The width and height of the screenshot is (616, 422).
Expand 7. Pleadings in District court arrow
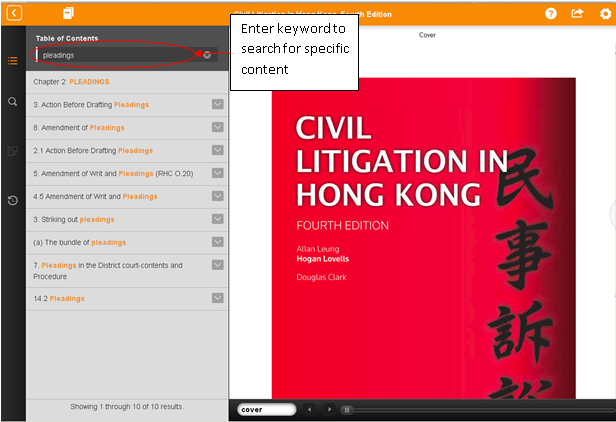(x=218, y=264)
